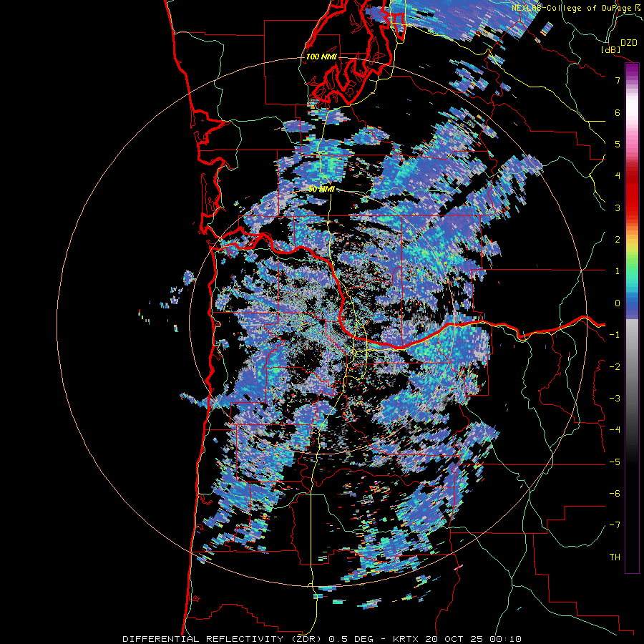The width and height of the screenshot is (644, 644).
Task: Click the "DZD" legend title
Action: coord(629,43)
